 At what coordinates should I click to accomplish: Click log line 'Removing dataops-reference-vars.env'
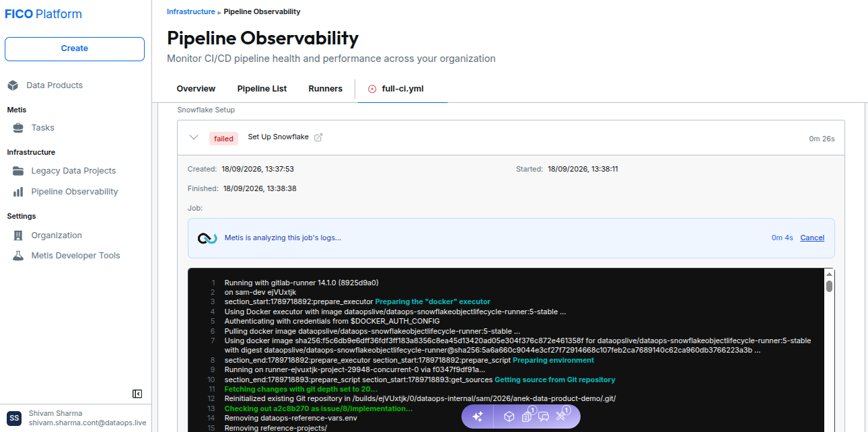click(x=291, y=418)
